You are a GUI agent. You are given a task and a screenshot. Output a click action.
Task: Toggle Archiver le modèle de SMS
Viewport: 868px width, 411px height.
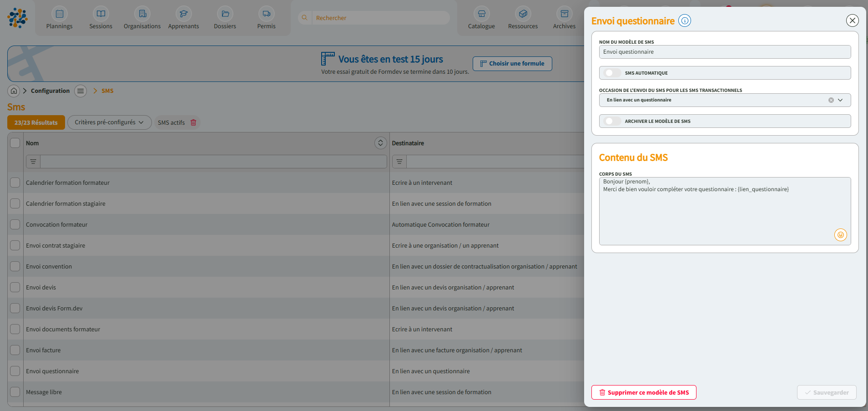pyautogui.click(x=612, y=121)
